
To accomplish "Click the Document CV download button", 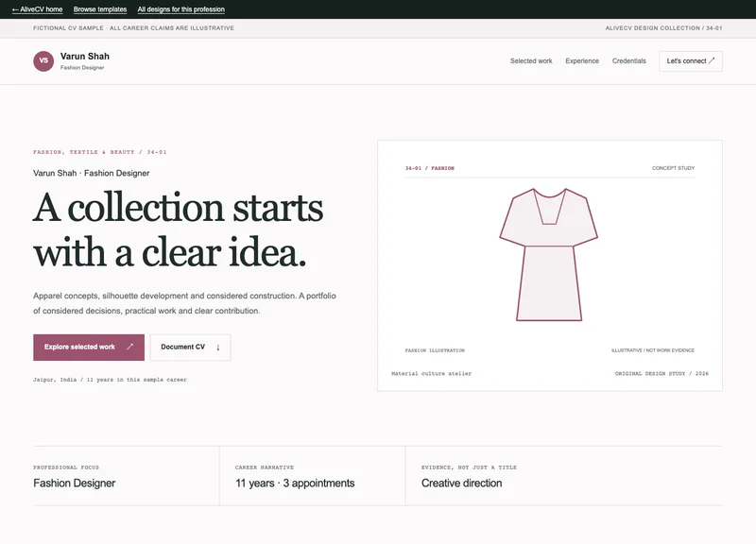I will [190, 348].
